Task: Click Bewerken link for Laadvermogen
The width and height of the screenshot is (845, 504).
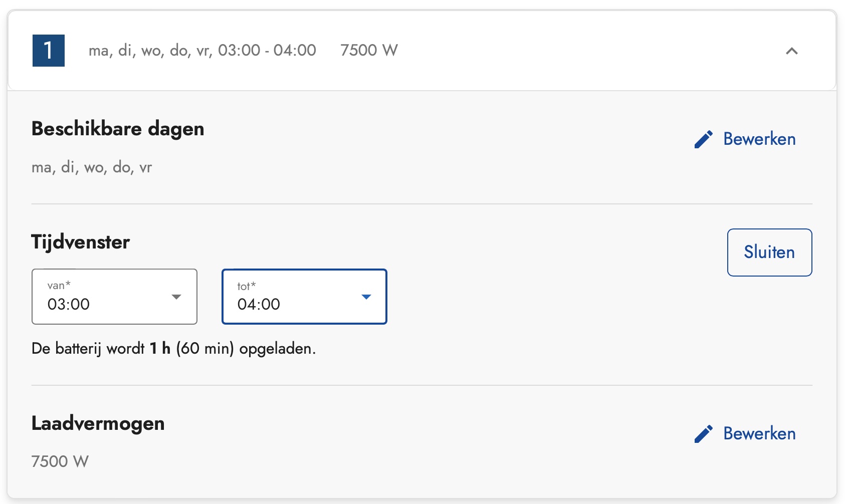Action: coord(759,434)
